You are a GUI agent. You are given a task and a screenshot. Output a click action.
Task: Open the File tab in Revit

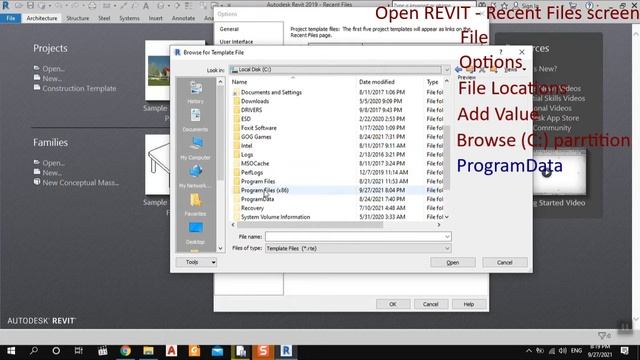point(11,18)
